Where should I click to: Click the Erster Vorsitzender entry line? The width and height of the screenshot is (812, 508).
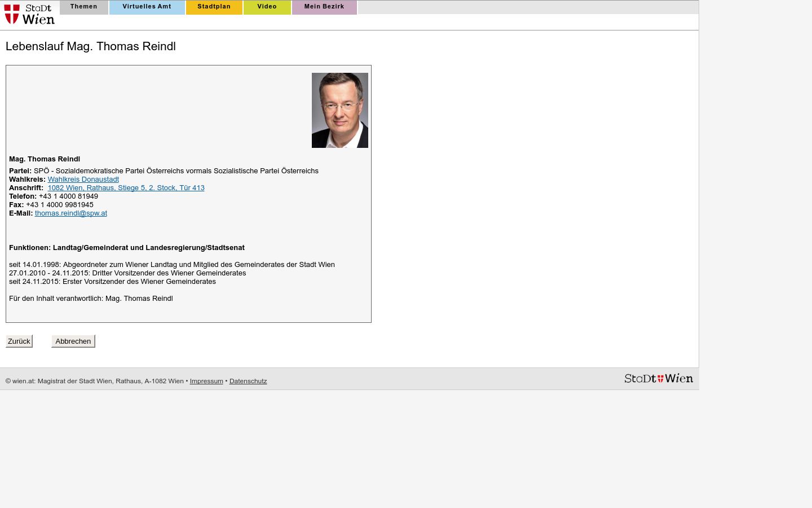(112, 282)
